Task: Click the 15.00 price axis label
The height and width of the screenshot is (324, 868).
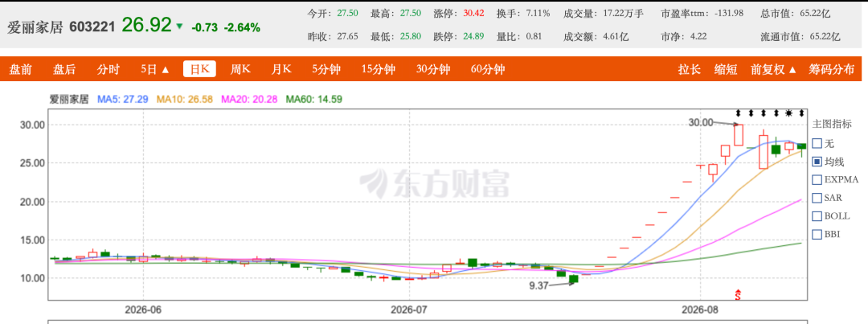Action: coord(31,240)
